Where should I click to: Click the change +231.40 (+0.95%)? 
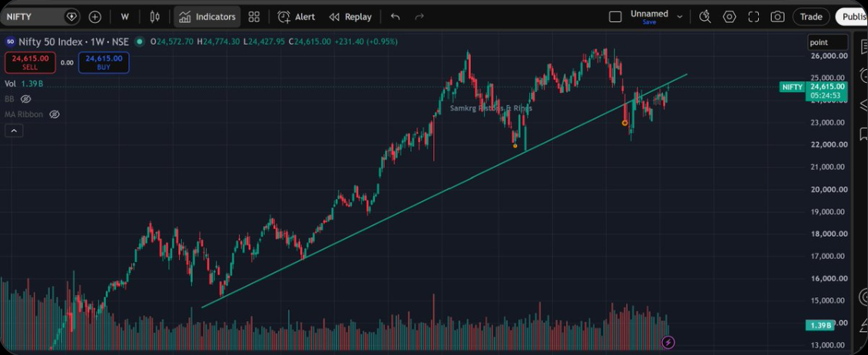point(366,41)
